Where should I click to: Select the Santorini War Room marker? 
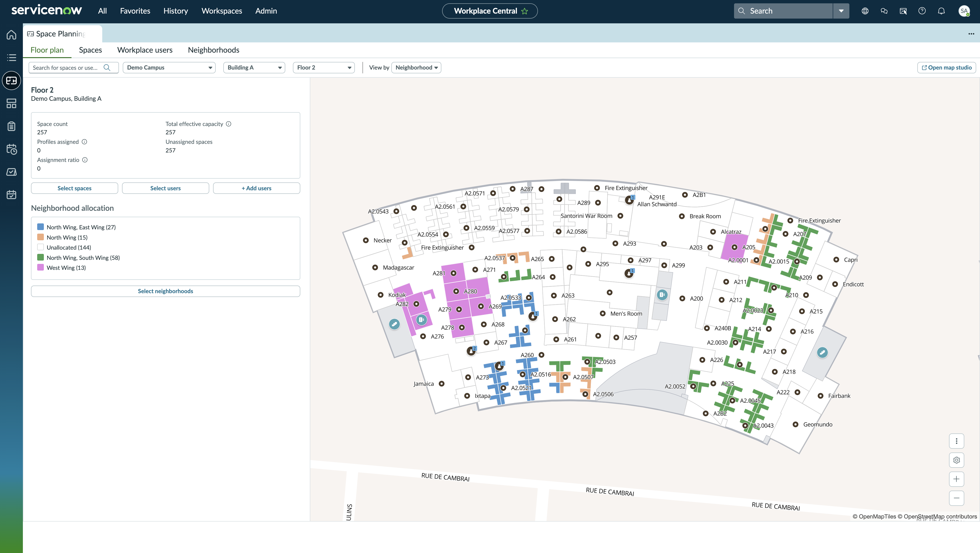click(620, 216)
